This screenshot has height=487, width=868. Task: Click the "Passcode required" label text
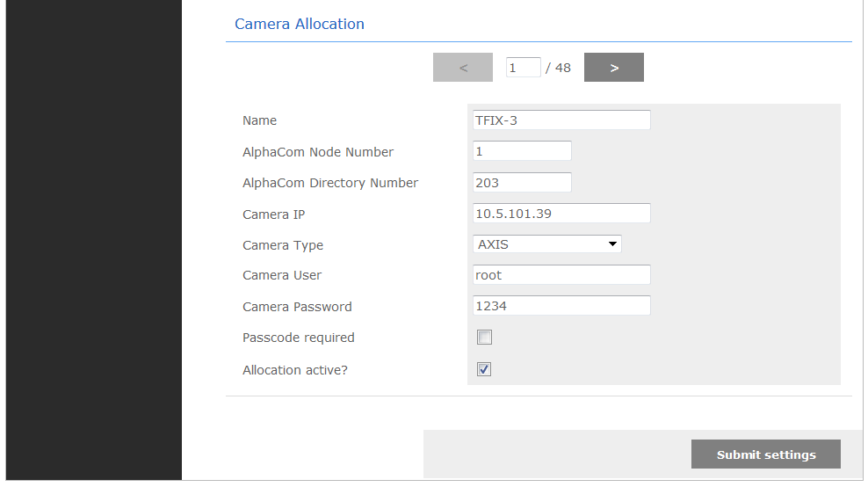pyautogui.click(x=299, y=338)
